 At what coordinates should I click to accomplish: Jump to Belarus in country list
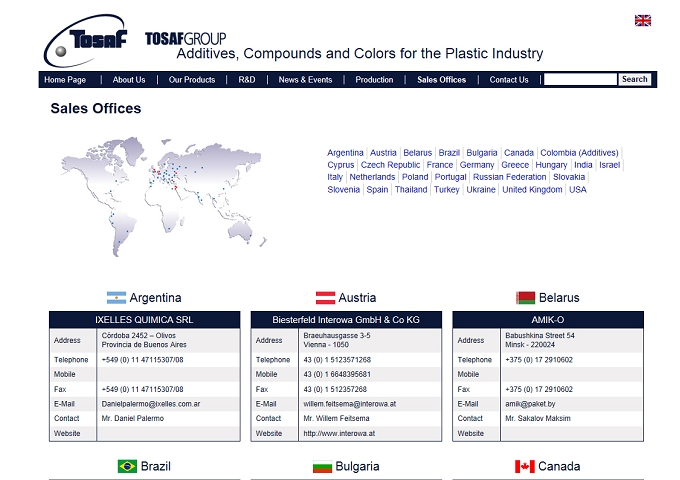pos(417,153)
